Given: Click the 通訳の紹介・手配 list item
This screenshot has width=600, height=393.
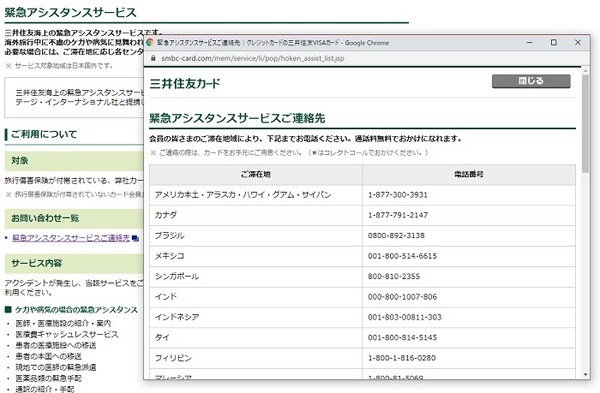Looking at the screenshot, I should pyautogui.click(x=45, y=389).
